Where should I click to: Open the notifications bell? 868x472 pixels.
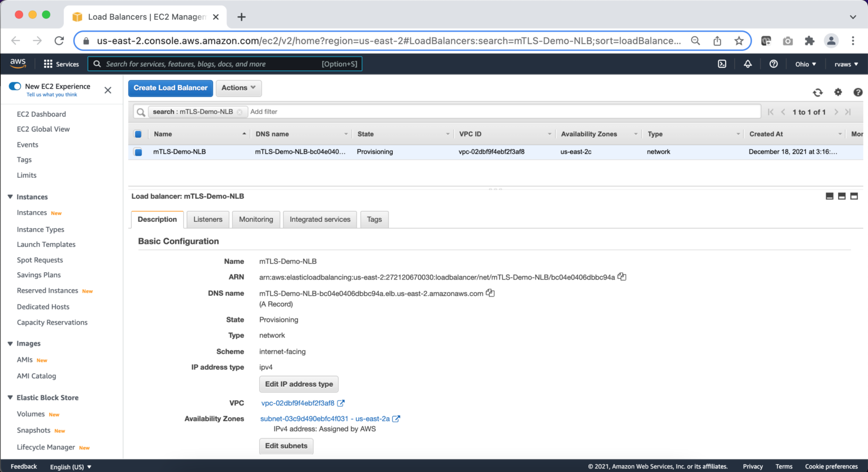point(748,64)
